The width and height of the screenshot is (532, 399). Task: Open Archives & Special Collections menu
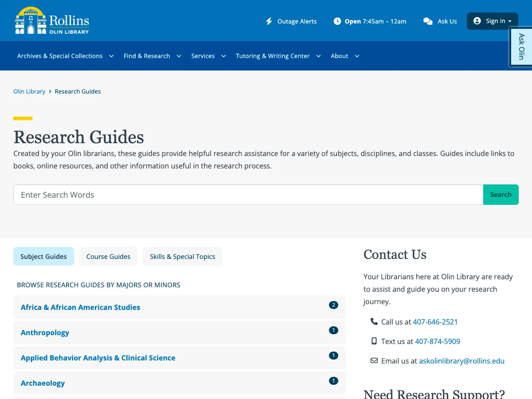coord(60,56)
